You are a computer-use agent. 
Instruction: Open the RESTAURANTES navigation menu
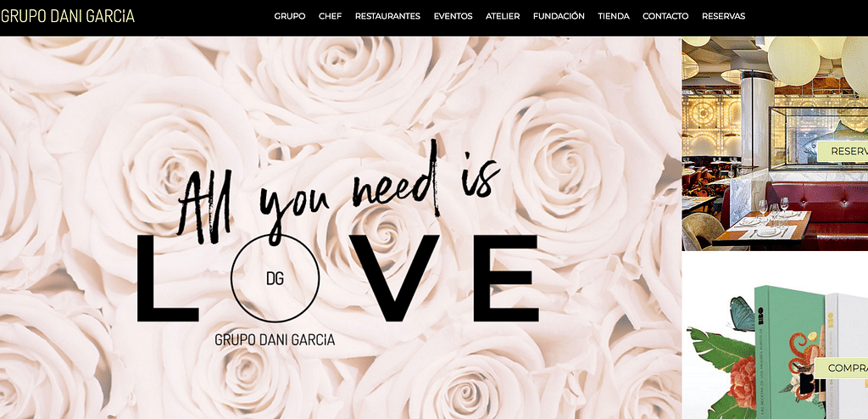pos(387,16)
